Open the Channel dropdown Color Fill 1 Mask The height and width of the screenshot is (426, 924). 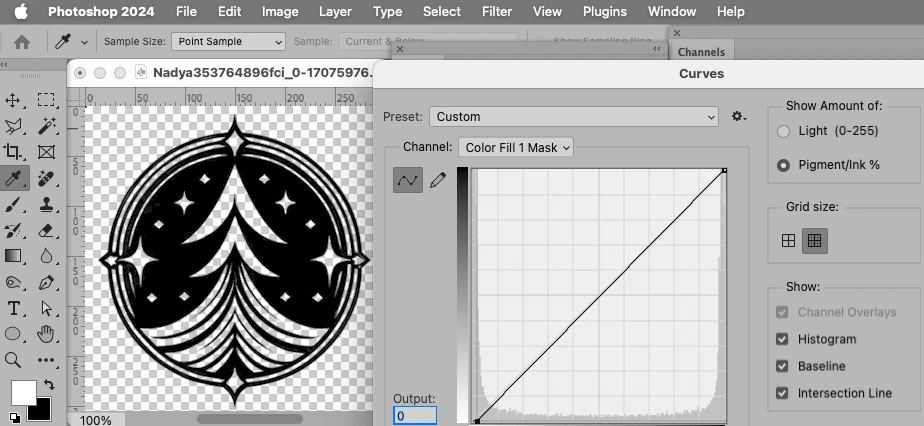click(516, 147)
